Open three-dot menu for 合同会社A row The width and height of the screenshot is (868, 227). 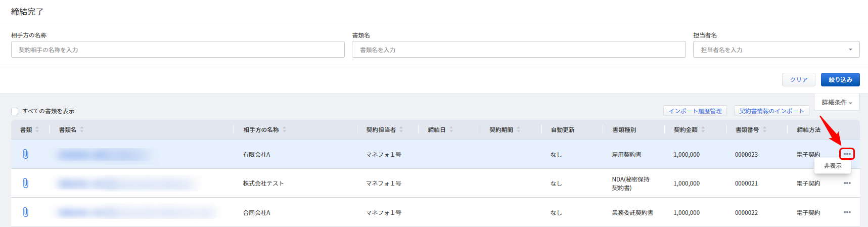click(x=847, y=212)
